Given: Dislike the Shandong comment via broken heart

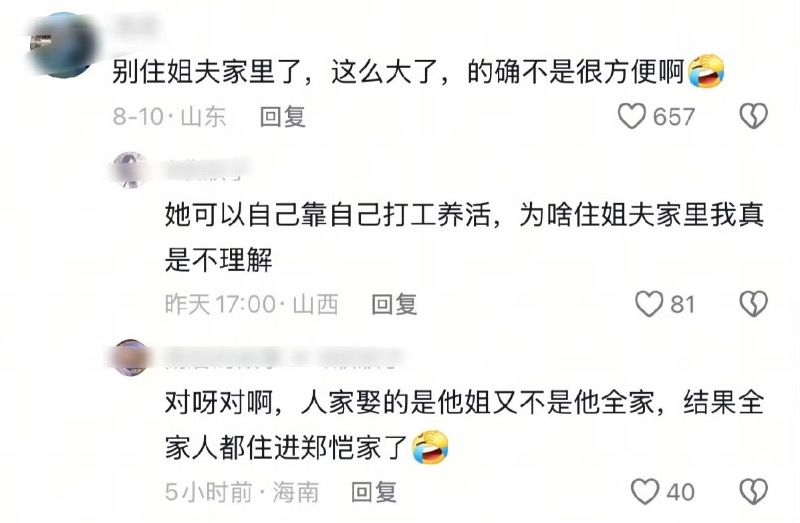Looking at the screenshot, I should [x=754, y=116].
